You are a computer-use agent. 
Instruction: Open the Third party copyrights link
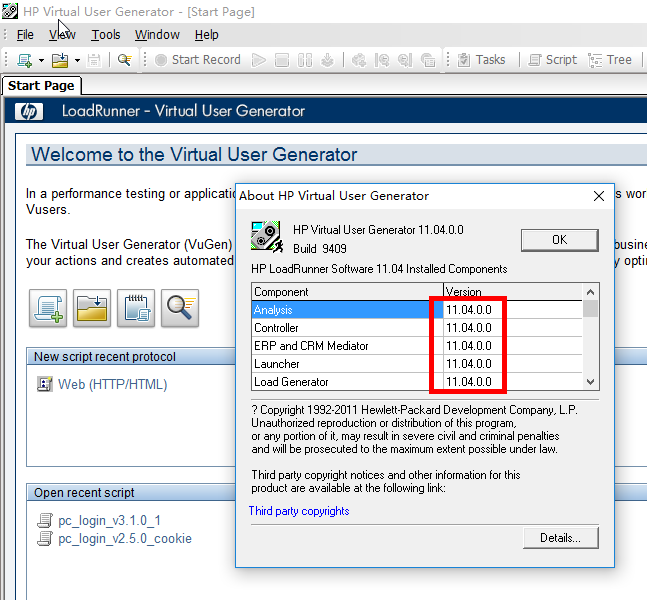point(299,511)
